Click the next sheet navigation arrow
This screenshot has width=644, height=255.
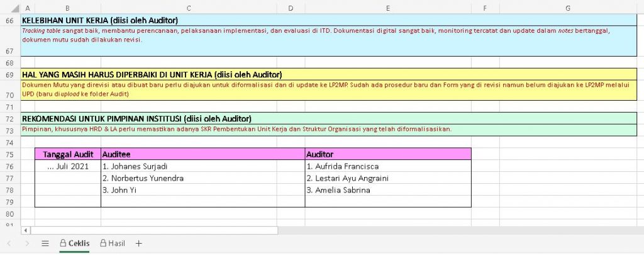pos(27,243)
